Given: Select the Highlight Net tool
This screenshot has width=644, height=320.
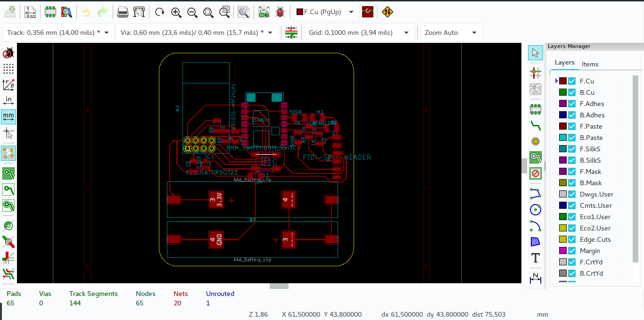Looking at the screenshot, I should (535, 73).
